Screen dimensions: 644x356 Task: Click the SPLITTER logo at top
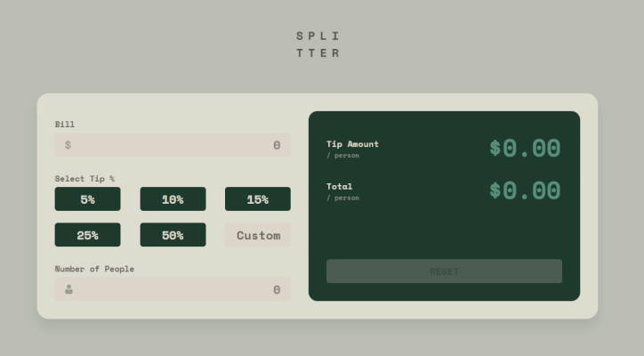pyautogui.click(x=318, y=44)
